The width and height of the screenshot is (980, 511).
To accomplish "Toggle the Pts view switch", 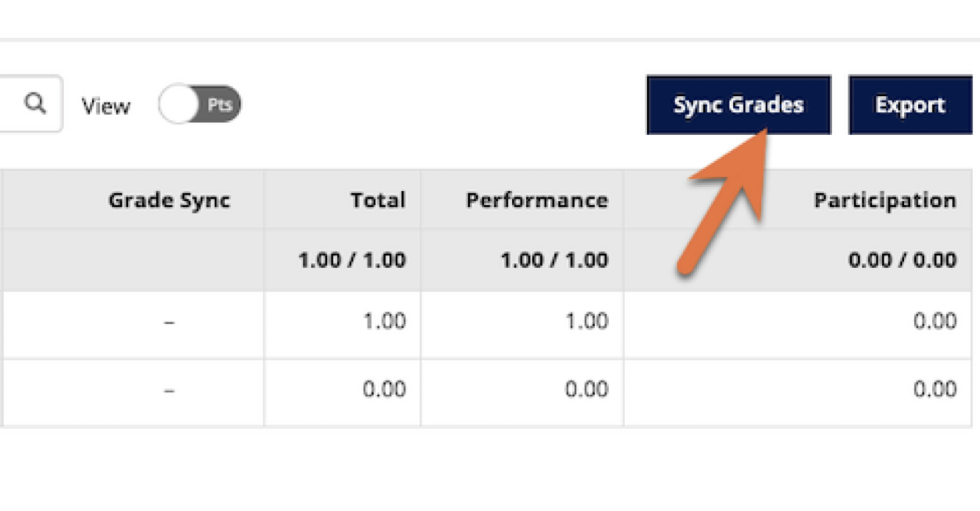I will 200,104.
